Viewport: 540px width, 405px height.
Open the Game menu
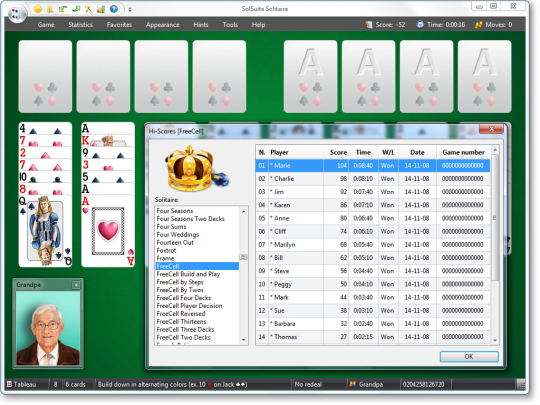pos(46,24)
